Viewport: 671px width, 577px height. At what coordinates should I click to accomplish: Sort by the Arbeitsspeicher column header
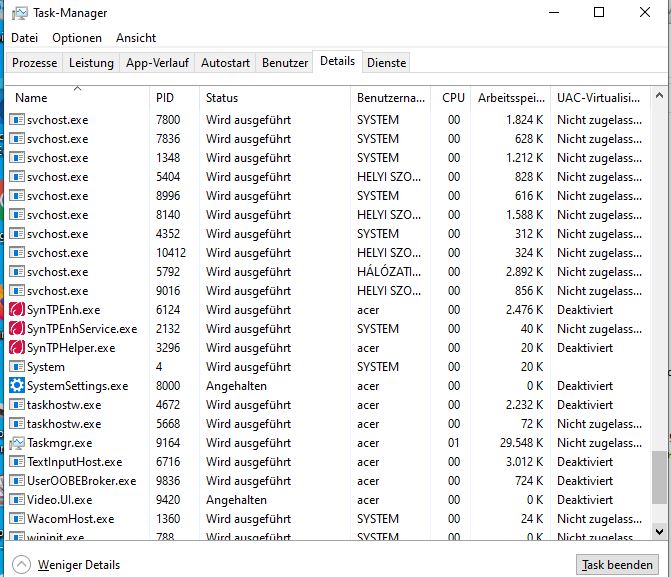coord(511,98)
